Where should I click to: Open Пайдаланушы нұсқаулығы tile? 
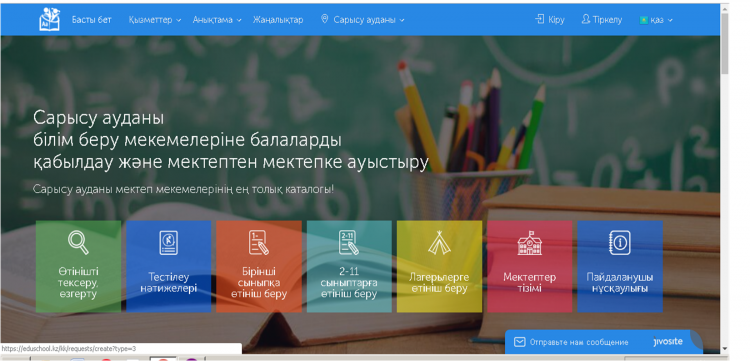tap(620, 266)
